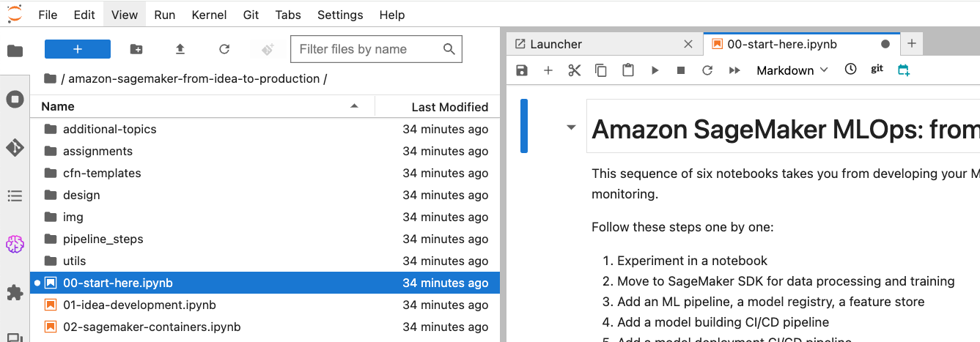The image size is (980, 342).
Task: Open the Run menu
Action: (165, 15)
